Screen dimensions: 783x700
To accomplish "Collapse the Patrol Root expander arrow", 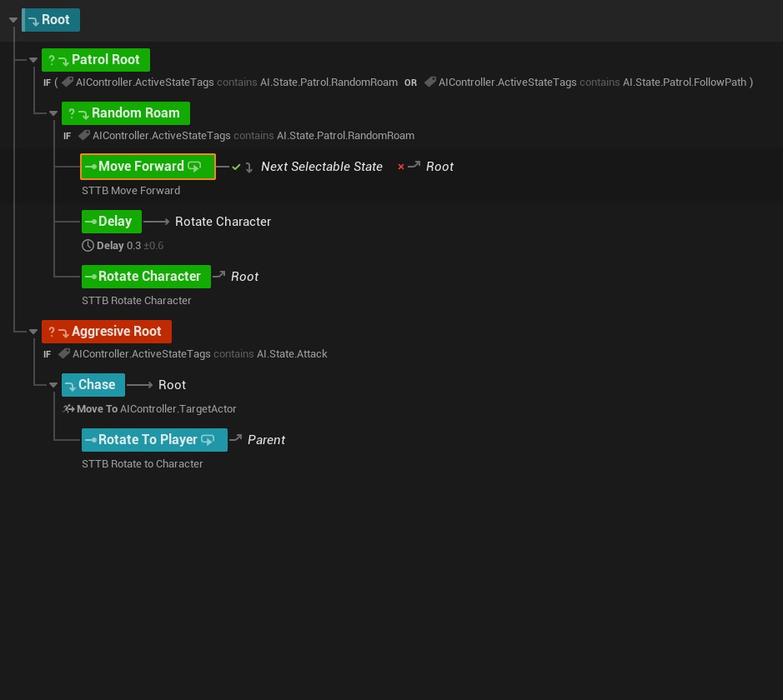I will pyautogui.click(x=33, y=60).
